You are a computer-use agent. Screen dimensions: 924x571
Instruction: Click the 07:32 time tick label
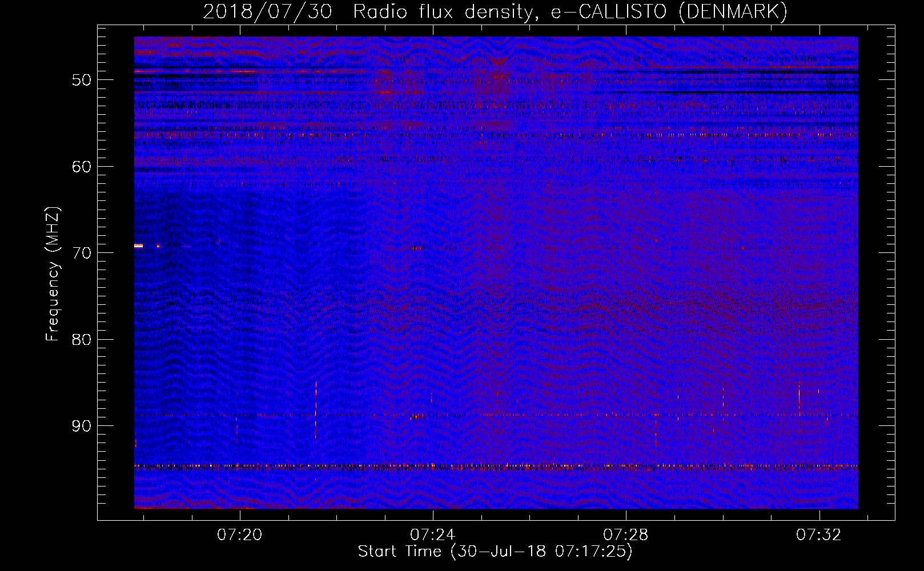click(x=819, y=535)
